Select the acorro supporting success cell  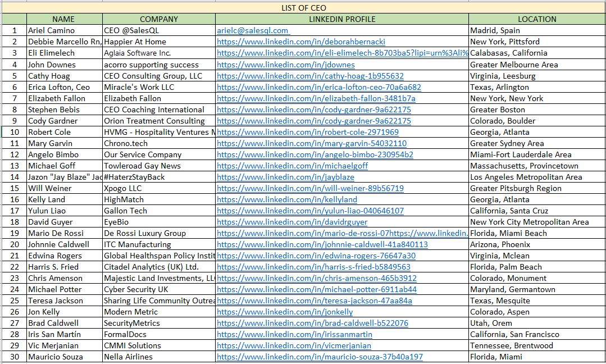tap(159, 65)
